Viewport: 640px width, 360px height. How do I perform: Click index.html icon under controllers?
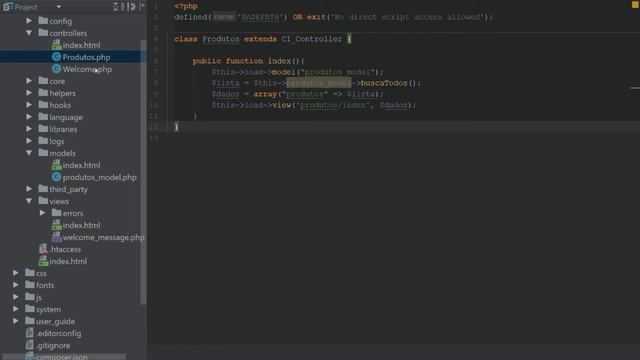56,44
